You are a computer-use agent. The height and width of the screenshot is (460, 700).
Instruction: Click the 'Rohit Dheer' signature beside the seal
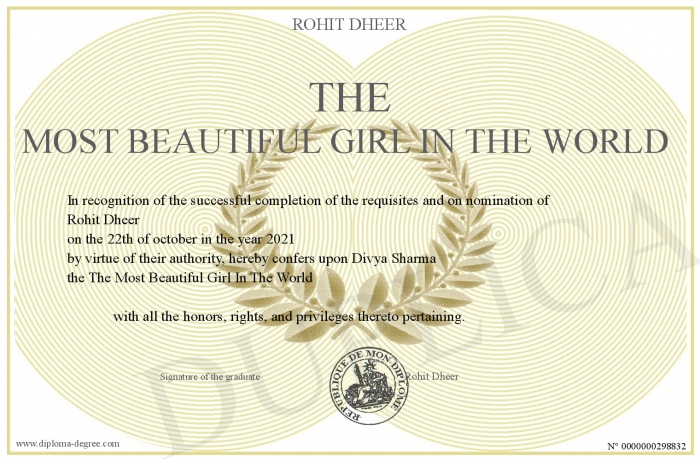click(x=432, y=376)
